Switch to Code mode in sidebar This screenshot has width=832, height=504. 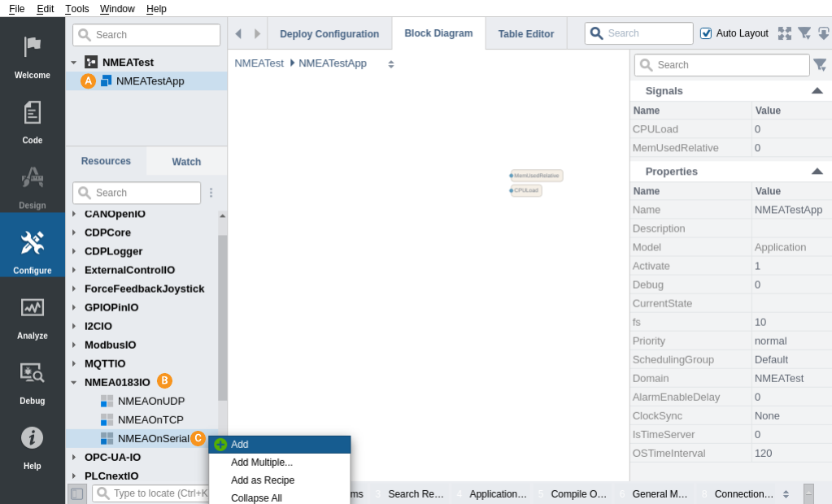[33, 113]
